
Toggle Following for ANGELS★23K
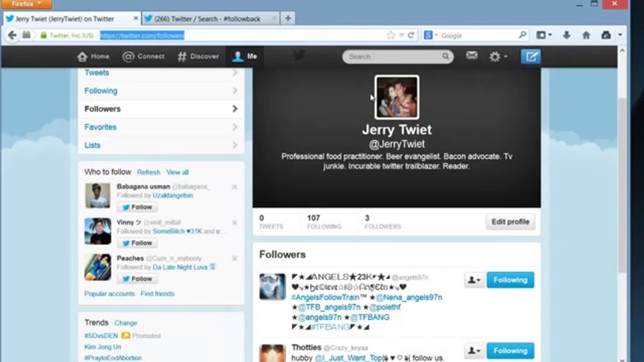[510, 280]
